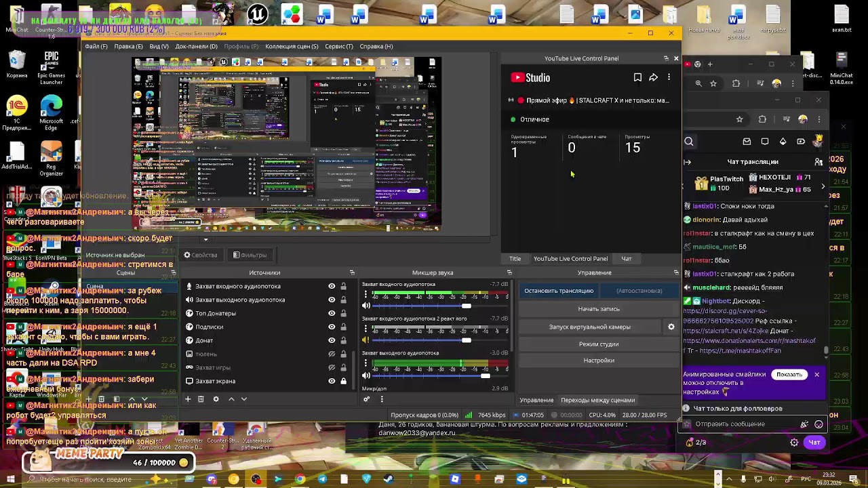
Task: Open OBS Настройки button
Action: (x=599, y=361)
